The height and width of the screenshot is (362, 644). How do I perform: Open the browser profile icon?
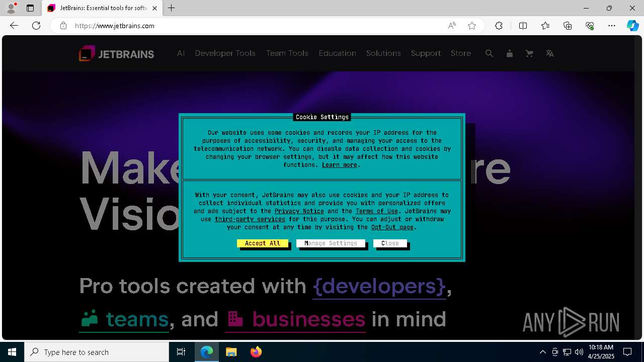click(x=11, y=8)
